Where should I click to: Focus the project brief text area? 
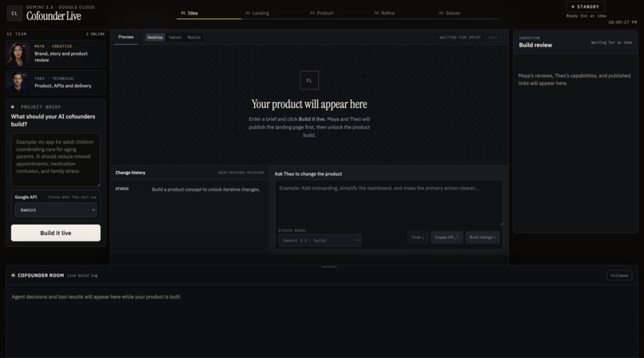click(x=55, y=159)
